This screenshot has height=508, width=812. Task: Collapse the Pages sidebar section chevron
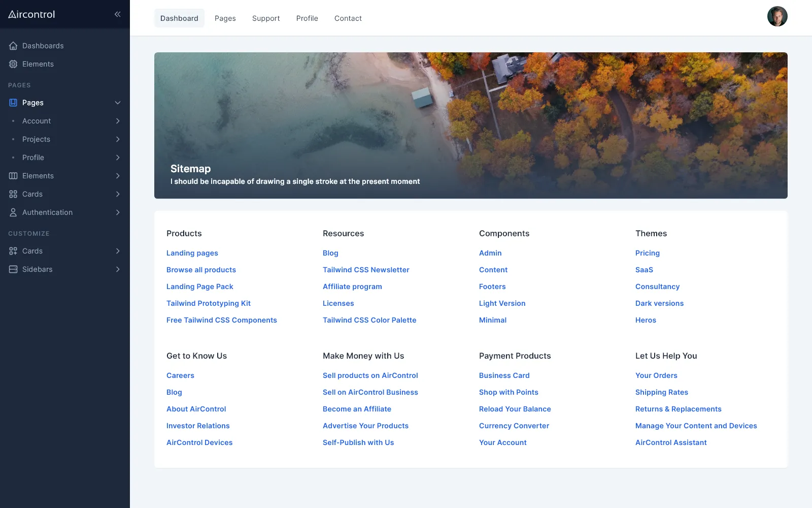[x=118, y=103]
